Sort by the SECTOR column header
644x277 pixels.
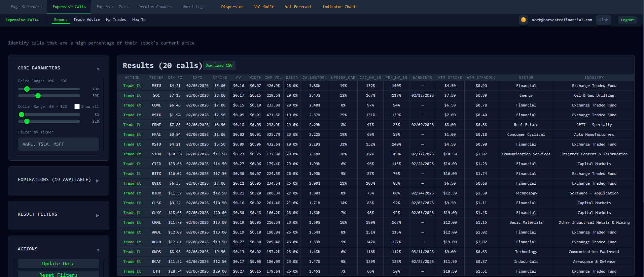pos(526,78)
